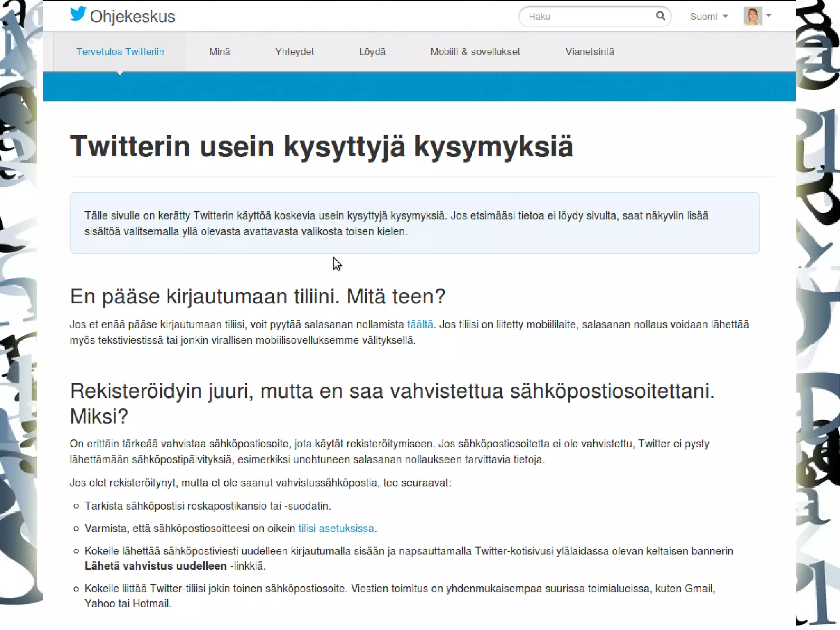Switch to the Yhteydet tab
The image size is (840, 630).
(294, 52)
